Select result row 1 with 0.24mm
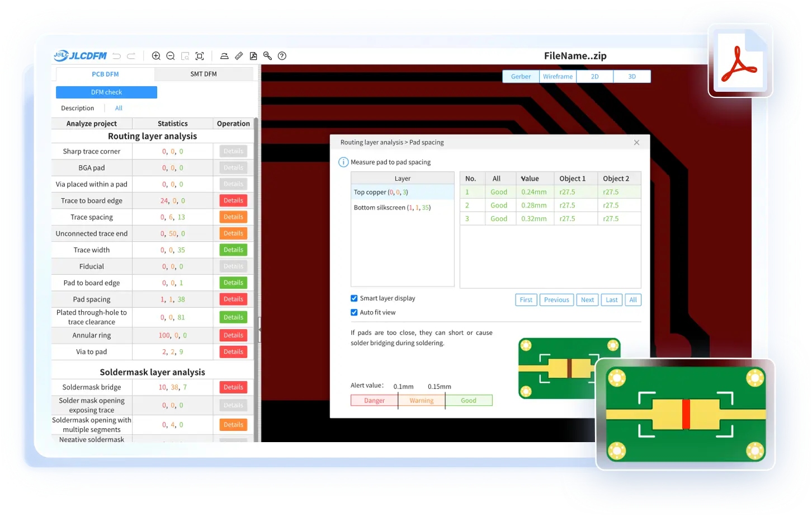The image size is (812, 516). pos(550,192)
